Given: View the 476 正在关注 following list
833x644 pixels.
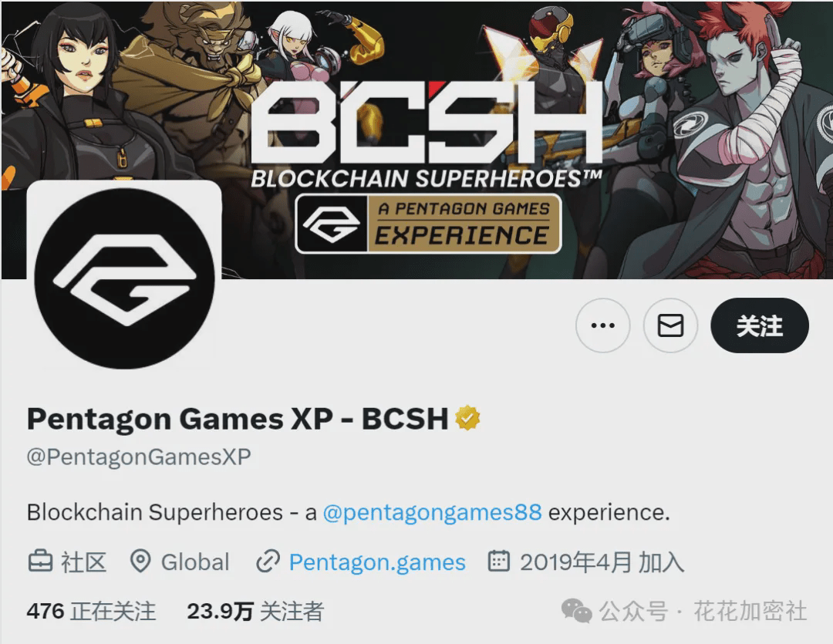Looking at the screenshot, I should pos(91,612).
